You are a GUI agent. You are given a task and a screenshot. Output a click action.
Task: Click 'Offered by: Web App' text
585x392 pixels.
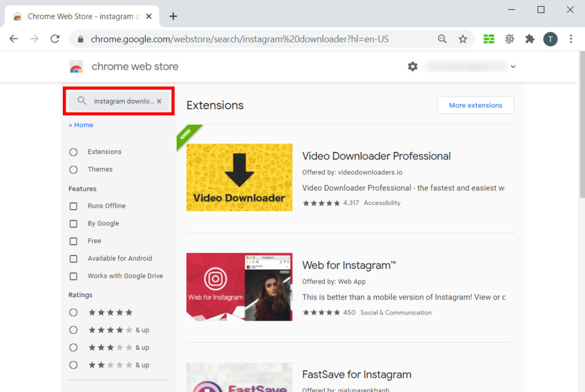tap(334, 282)
